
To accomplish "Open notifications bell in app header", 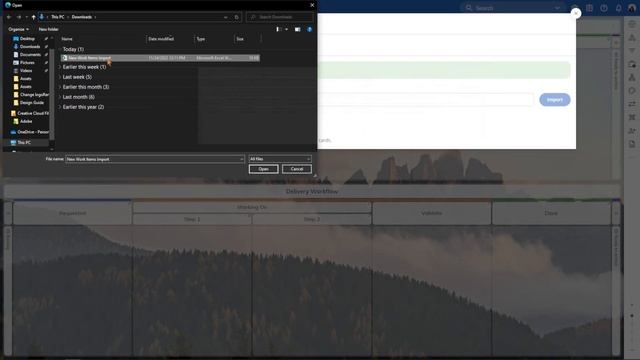I will [618, 8].
